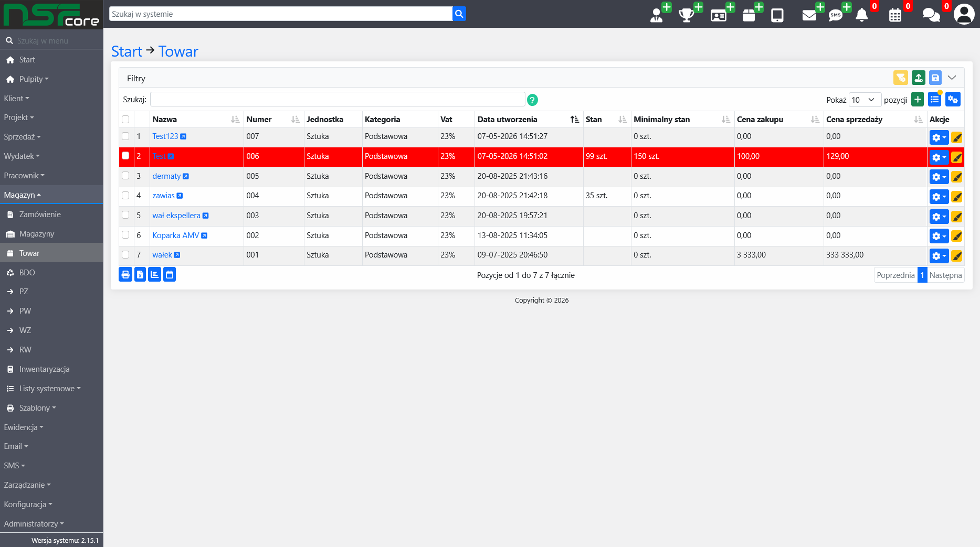Open Inwentaryzacja in the sidebar
The height and width of the screenshot is (547, 980).
tap(45, 369)
